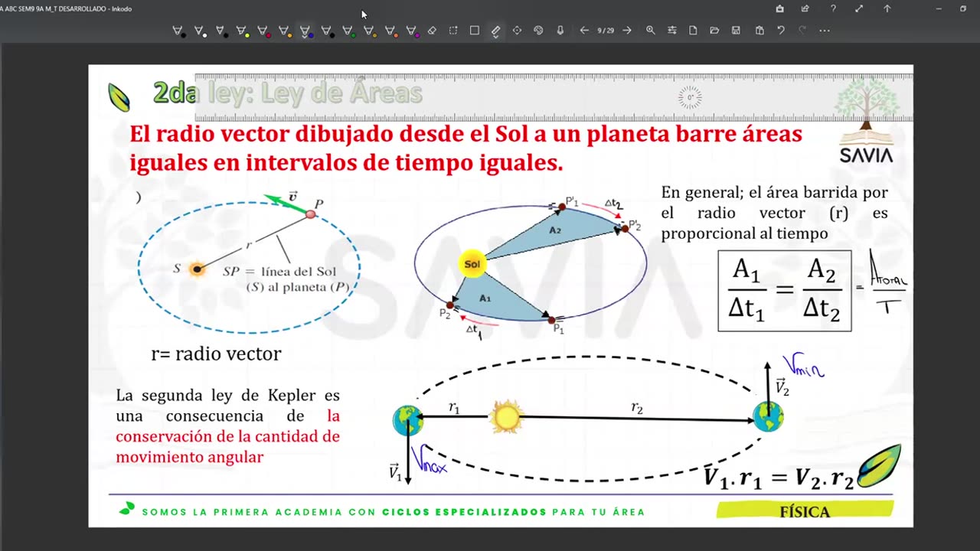Enter fullscreen with diagonal arrows icon
This screenshot has height=551, width=980.
click(x=859, y=8)
